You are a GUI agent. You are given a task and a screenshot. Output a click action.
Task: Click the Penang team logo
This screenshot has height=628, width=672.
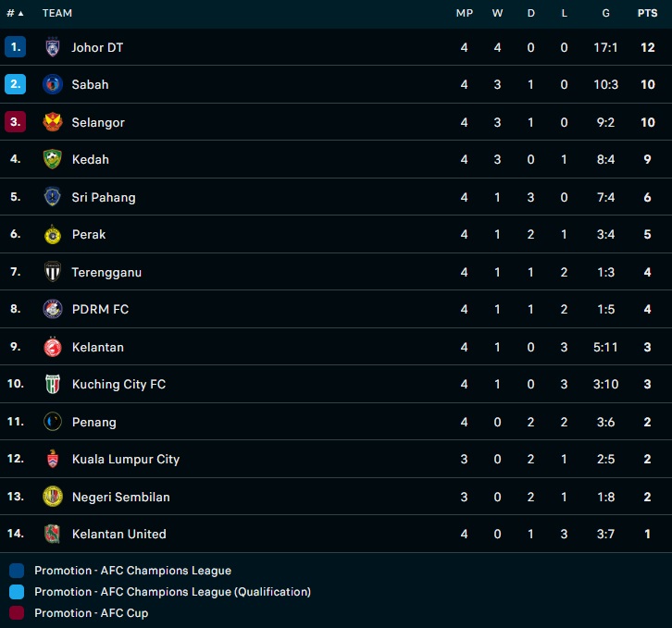(53, 422)
